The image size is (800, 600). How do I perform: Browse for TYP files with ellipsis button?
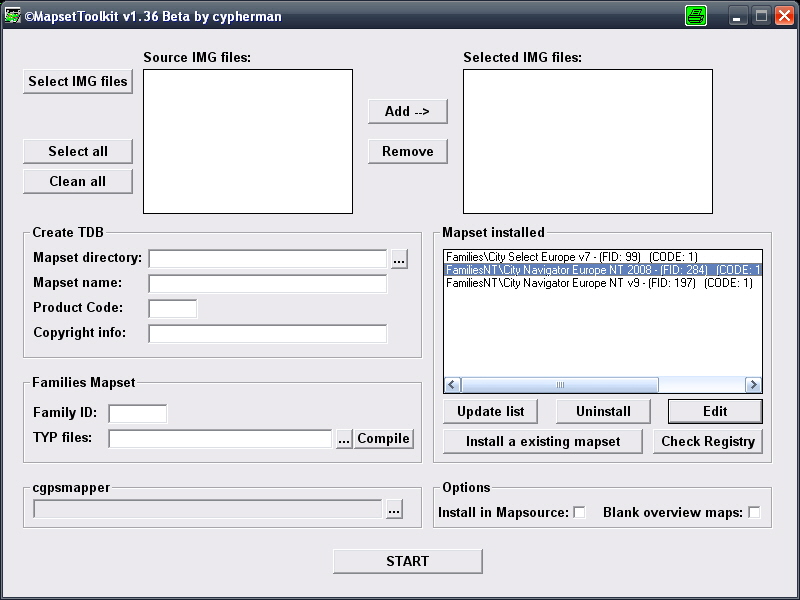tap(344, 439)
